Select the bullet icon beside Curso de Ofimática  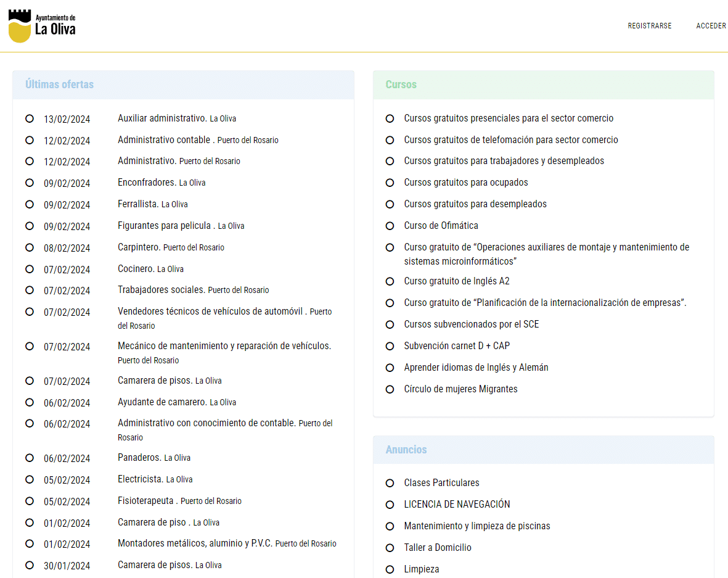coord(390,226)
